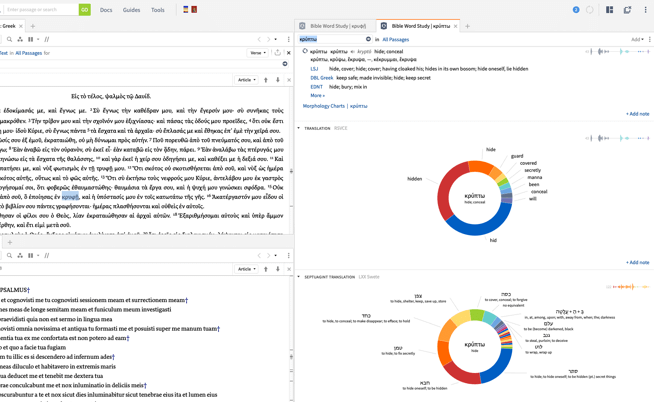The width and height of the screenshot is (654, 402).
Task: Go forward in upper left panel history
Action: 268,39
